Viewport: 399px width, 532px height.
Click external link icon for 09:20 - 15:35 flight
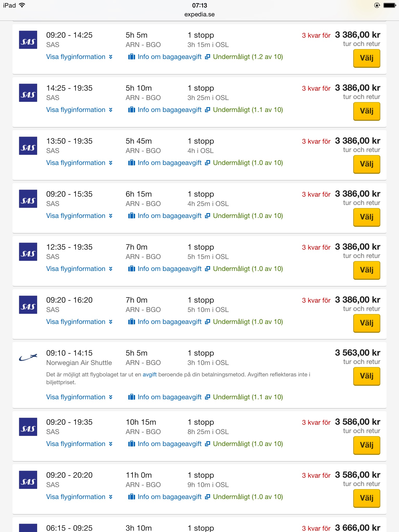207,216
